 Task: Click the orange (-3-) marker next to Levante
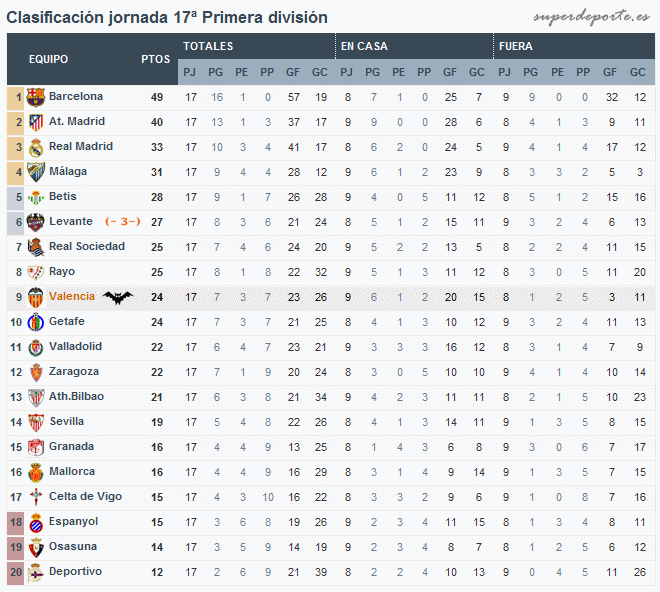pyautogui.click(x=122, y=221)
